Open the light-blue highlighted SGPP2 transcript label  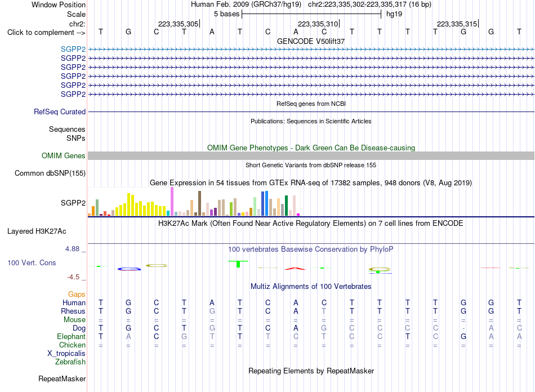click(73, 49)
